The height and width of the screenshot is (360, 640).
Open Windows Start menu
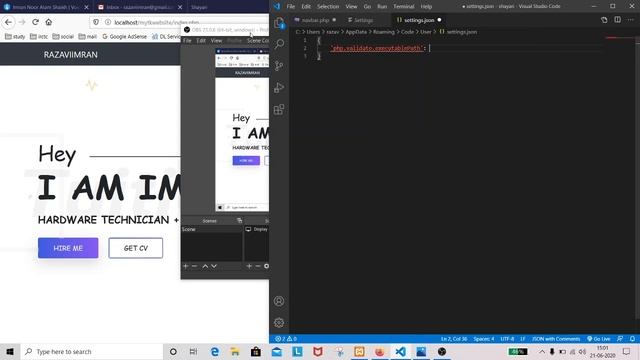[x=10, y=351]
